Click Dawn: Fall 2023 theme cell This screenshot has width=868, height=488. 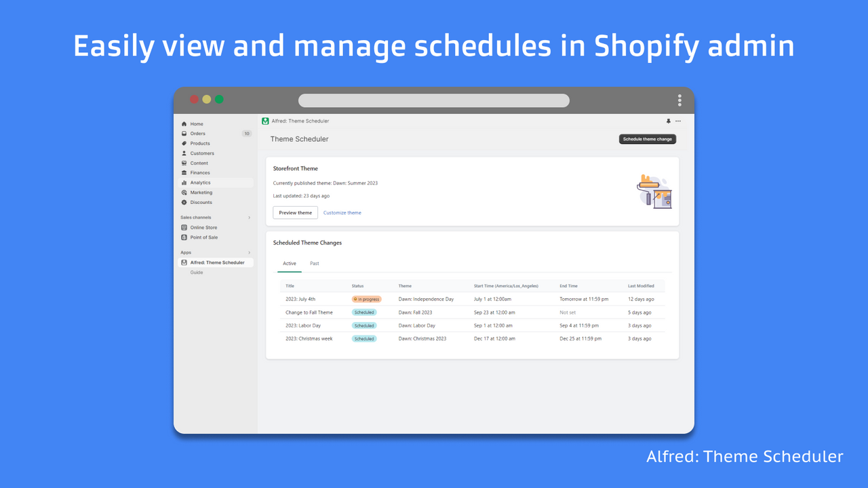click(415, 312)
